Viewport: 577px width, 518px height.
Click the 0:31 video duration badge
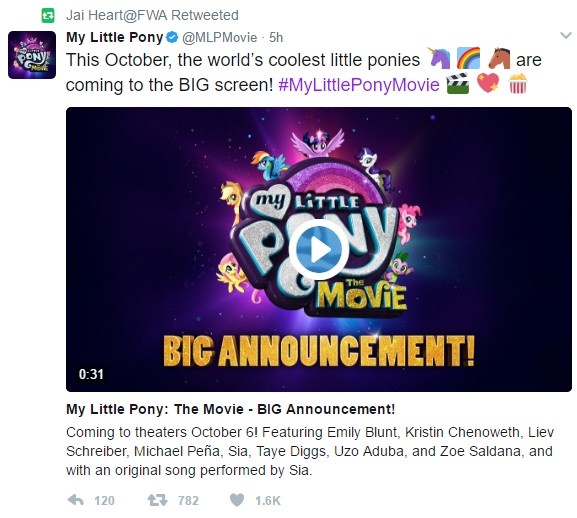click(x=91, y=374)
